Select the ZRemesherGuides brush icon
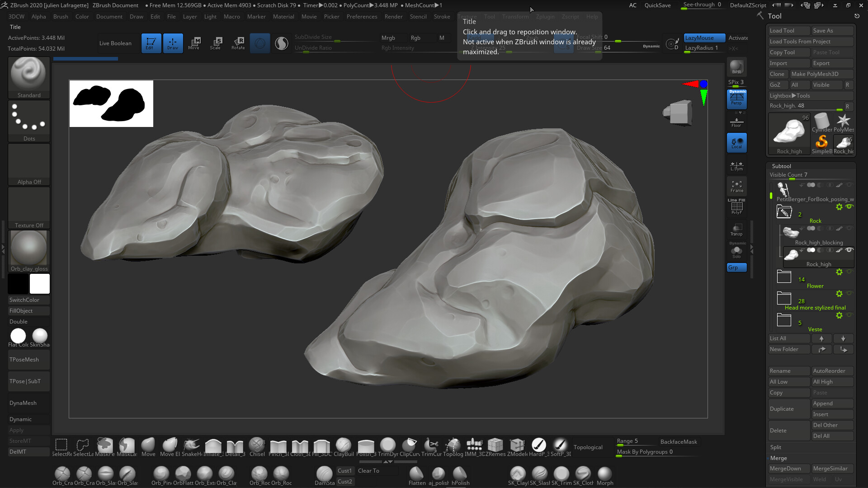The height and width of the screenshot is (488, 868). (495, 447)
